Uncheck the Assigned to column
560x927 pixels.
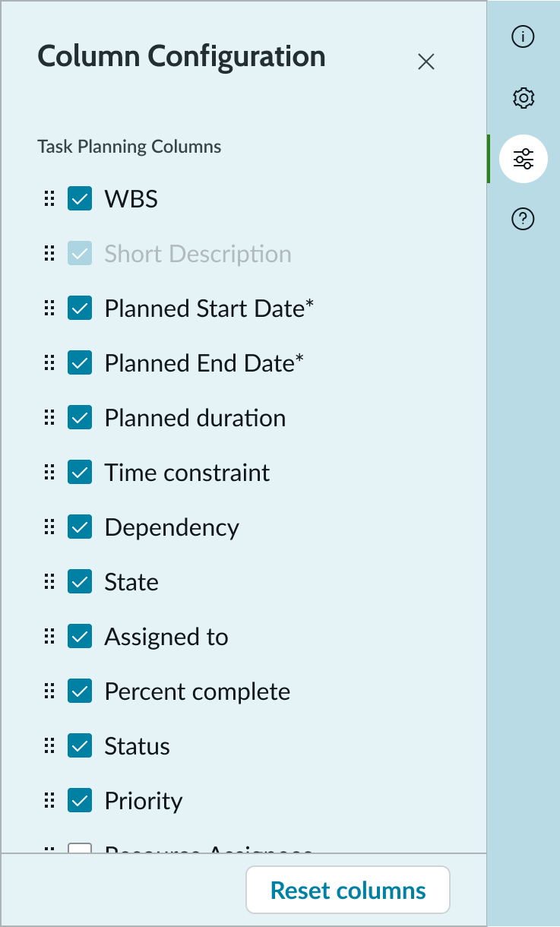(x=80, y=637)
